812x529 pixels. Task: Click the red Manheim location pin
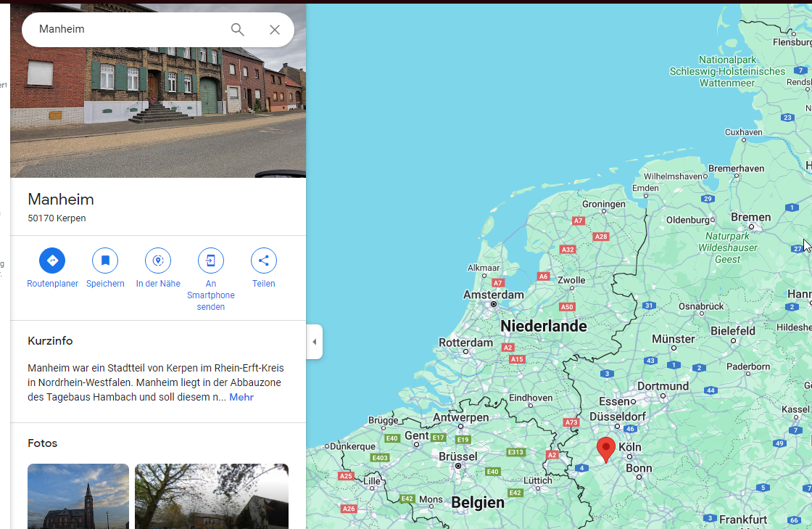[605, 449]
